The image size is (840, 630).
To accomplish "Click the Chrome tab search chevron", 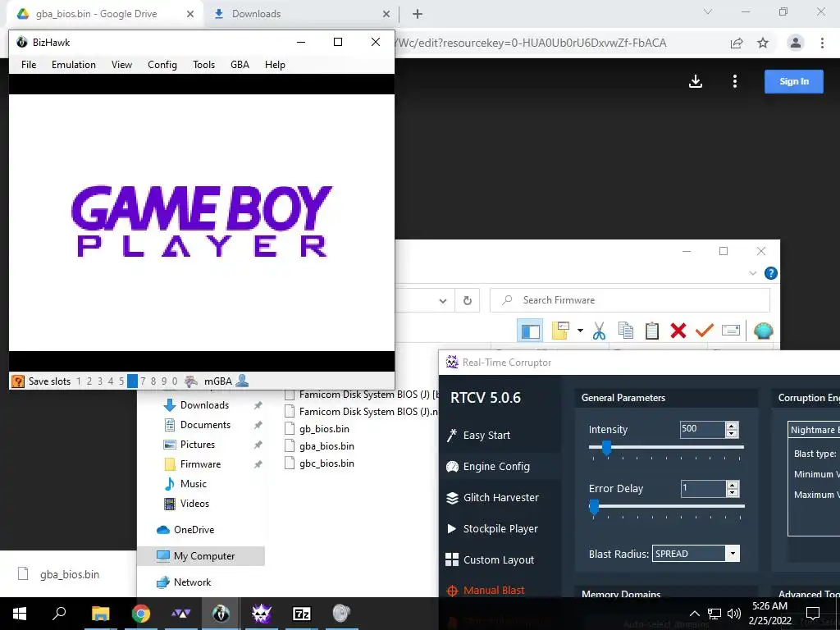I will point(708,11).
